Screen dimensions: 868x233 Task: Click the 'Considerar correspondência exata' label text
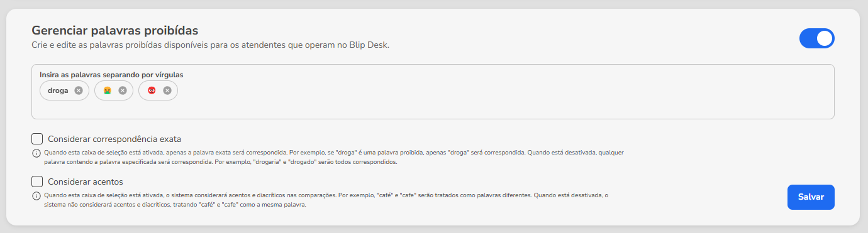[x=114, y=139]
